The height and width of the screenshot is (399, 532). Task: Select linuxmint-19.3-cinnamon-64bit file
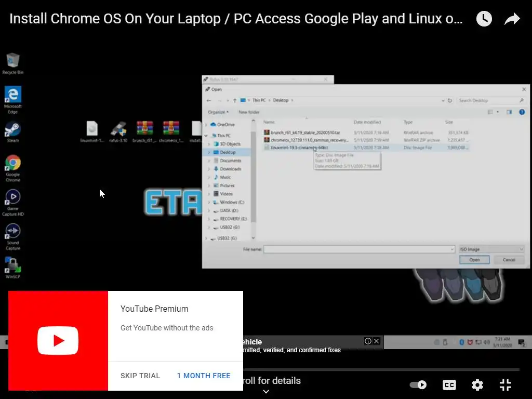[366, 148]
